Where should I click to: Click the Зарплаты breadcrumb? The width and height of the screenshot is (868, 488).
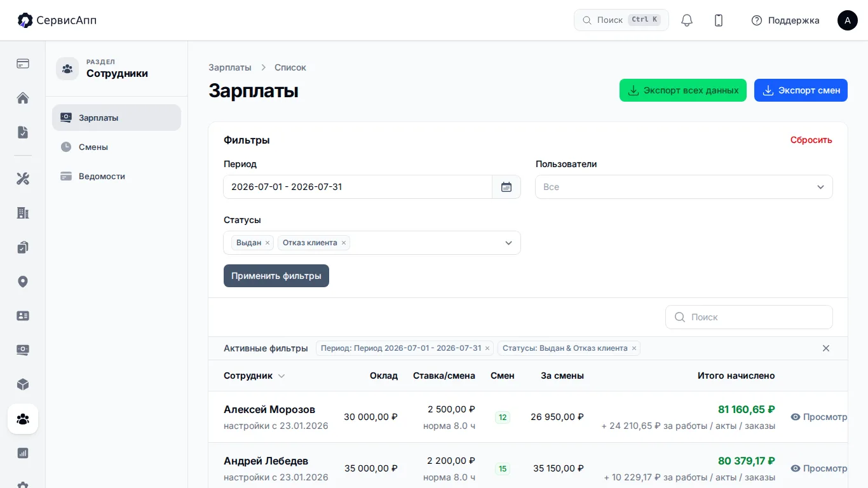pos(230,67)
